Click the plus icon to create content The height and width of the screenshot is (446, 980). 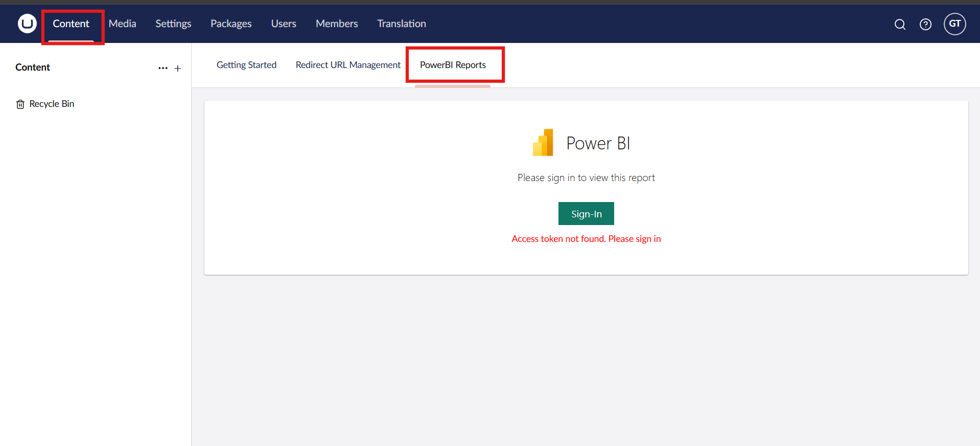click(178, 68)
